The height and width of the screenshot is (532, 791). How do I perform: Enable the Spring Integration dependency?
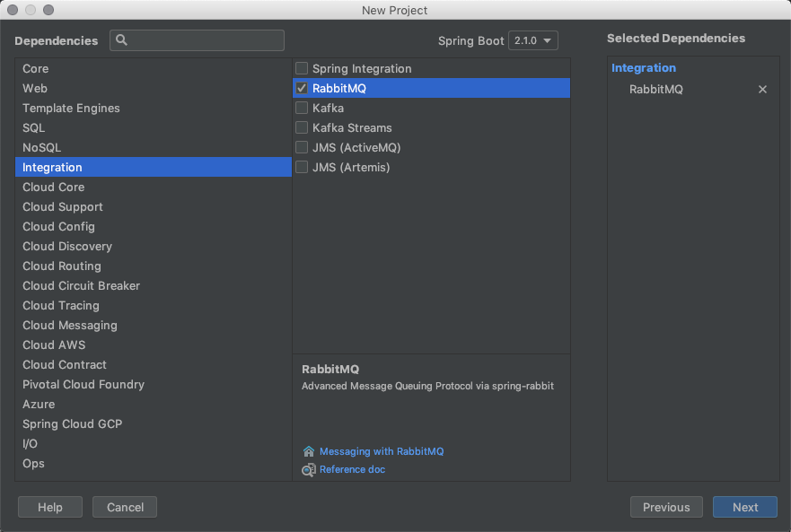(301, 68)
